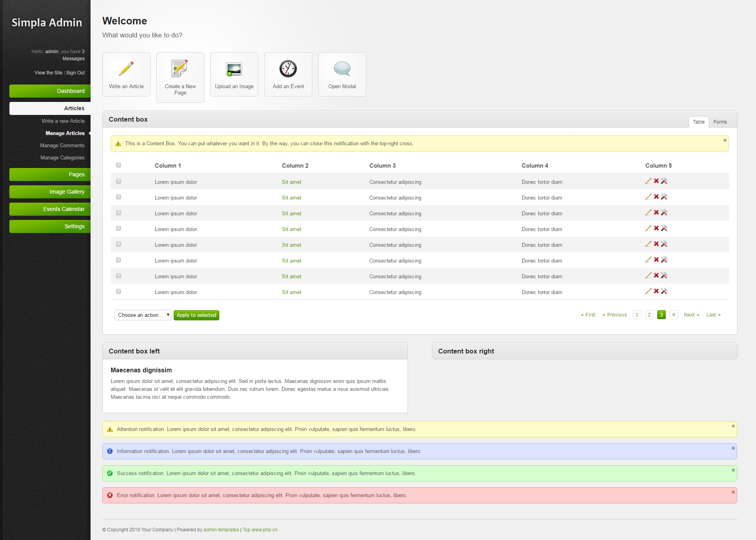This screenshot has height=540, width=756.
Task: Open the Create a New Page shortcut
Action: pyautogui.click(x=180, y=78)
